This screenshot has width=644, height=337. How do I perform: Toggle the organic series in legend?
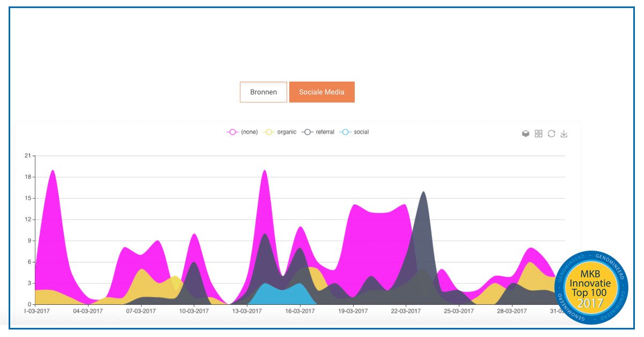point(280,132)
